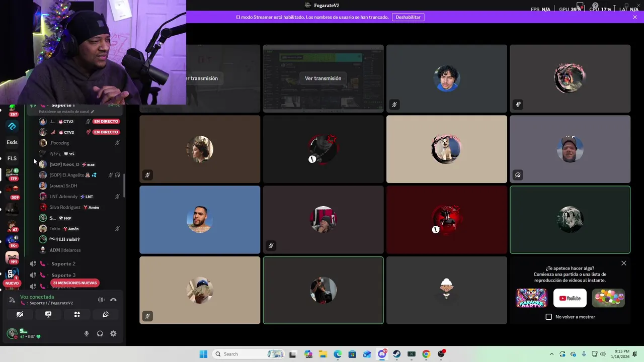The width and height of the screenshot is (644, 362).
Task: Disable streamer mode with Deshabilitar
Action: click(408, 17)
